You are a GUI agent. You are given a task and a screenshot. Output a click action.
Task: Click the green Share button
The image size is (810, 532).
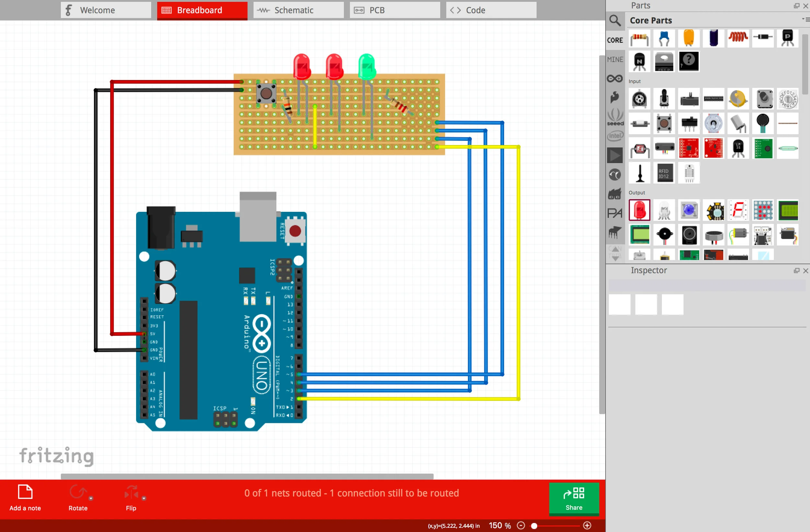point(574,499)
